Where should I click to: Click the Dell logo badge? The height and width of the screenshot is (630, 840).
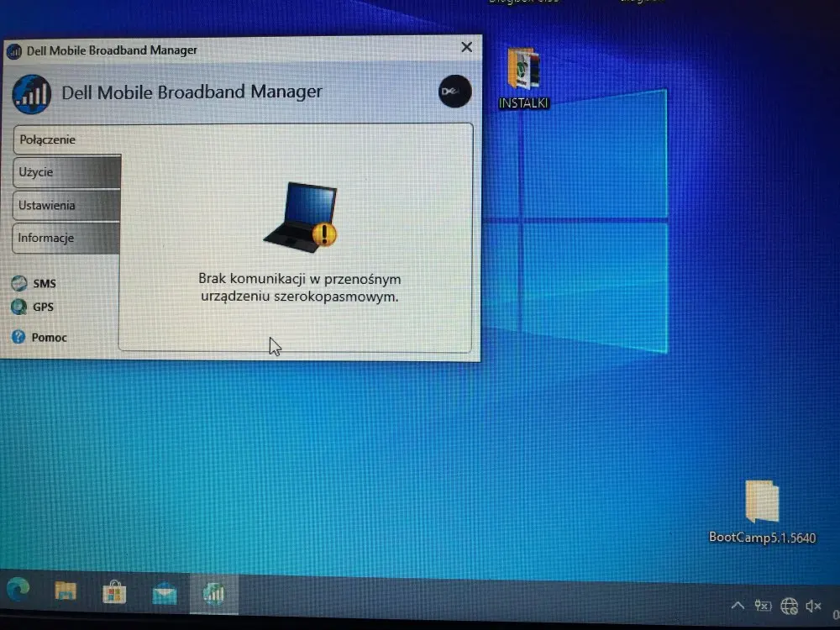click(454, 91)
